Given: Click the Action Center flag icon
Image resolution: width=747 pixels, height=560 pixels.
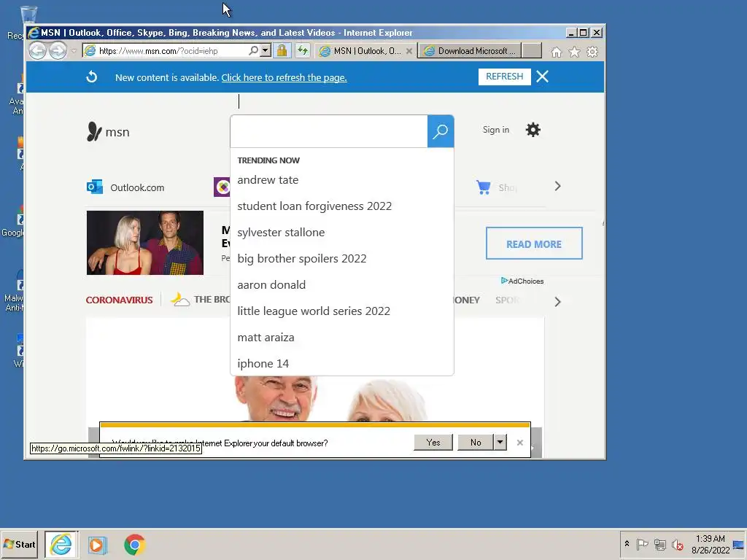Looking at the screenshot, I should point(642,544).
